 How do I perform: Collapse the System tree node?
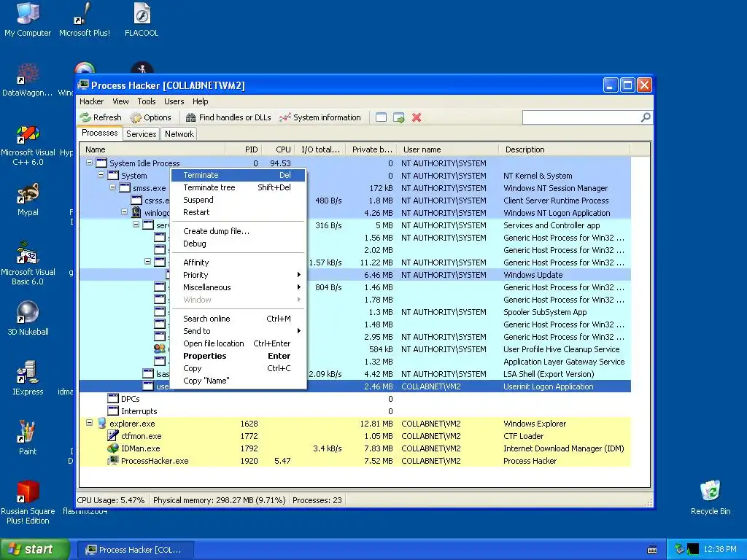101,175
